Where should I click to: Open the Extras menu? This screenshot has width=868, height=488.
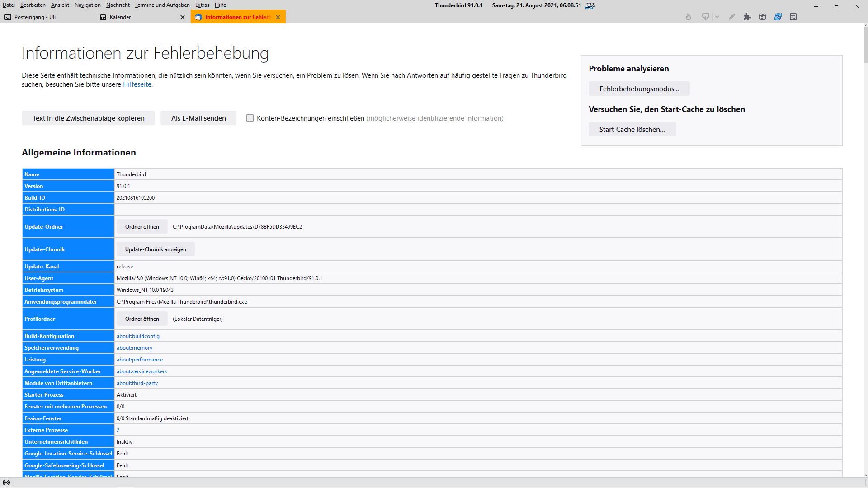tap(202, 5)
